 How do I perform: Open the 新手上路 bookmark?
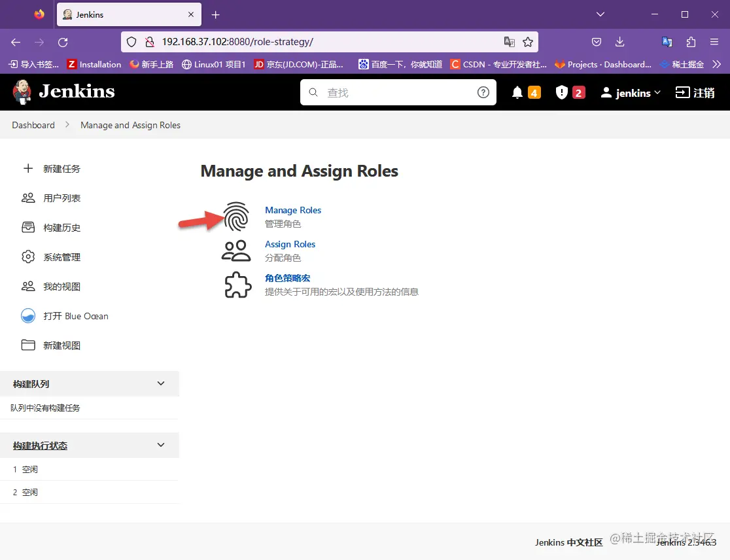click(151, 64)
